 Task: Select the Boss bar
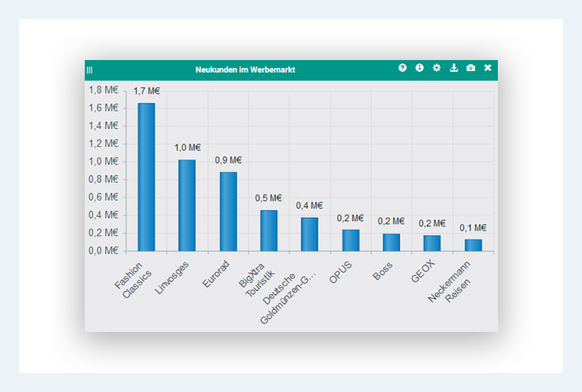coord(392,243)
